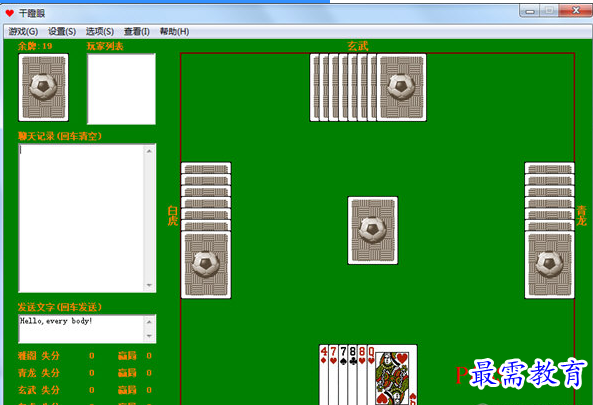
Task: Click inside the 玩家列表 player list box
Action: click(121, 89)
